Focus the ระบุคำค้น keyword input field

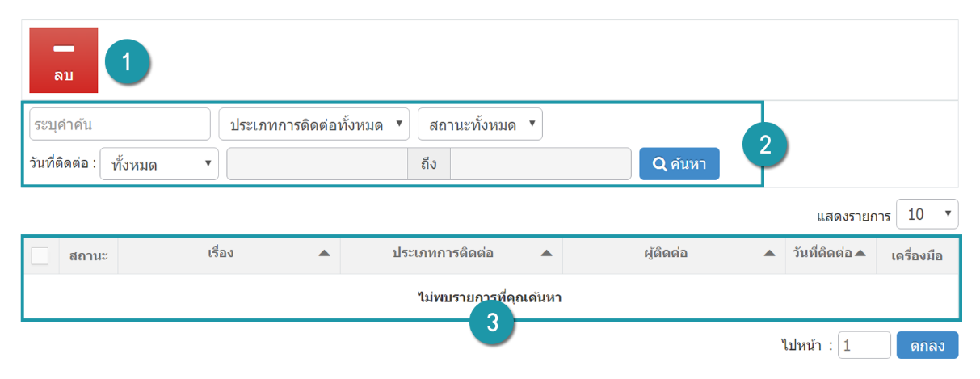pos(120,124)
